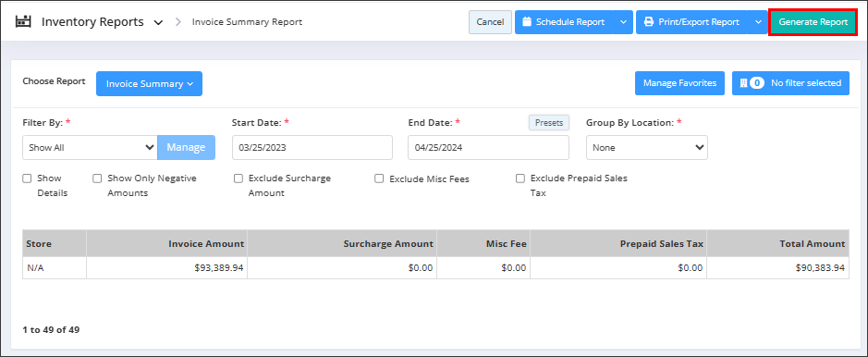
Task: Expand the Schedule Report dropdown arrow
Action: tap(623, 22)
